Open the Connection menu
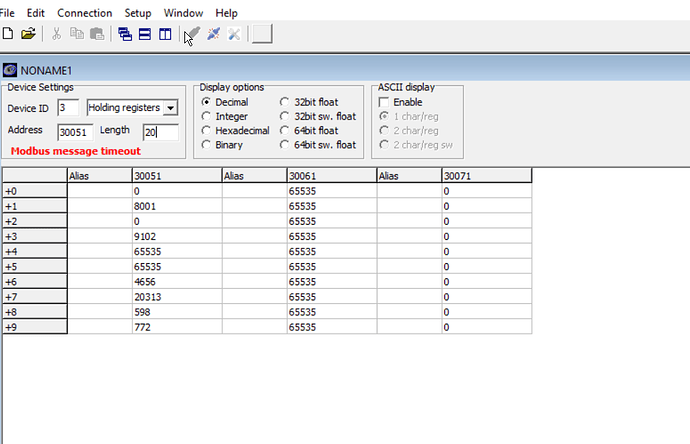 [x=85, y=13]
